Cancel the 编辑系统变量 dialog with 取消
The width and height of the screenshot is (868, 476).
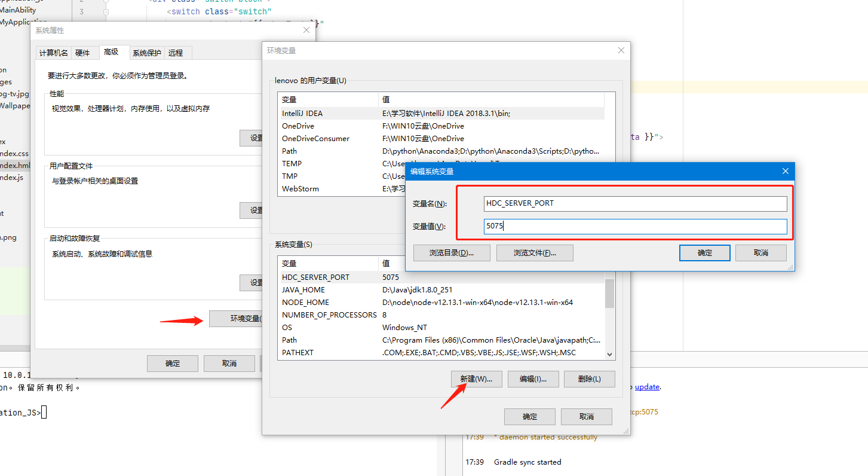click(x=760, y=252)
